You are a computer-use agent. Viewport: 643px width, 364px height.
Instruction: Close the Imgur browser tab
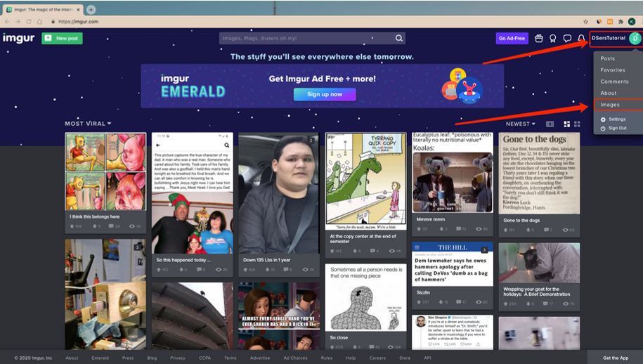pyautogui.click(x=78, y=9)
